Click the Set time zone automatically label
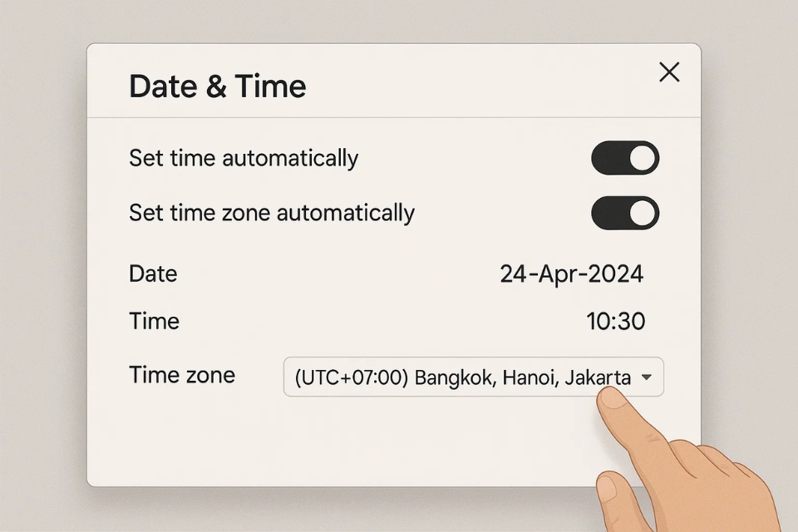Image resolution: width=798 pixels, height=532 pixels. pos(272,213)
